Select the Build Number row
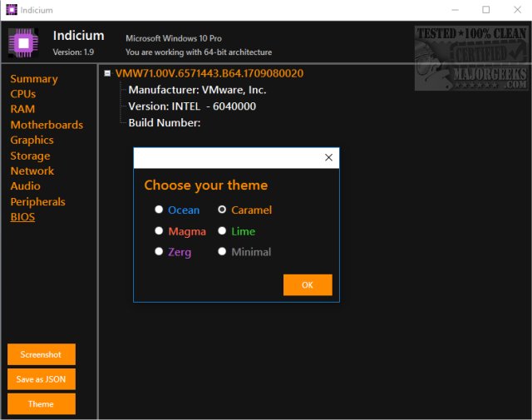Image resolution: width=532 pixels, height=420 pixels. click(x=165, y=122)
